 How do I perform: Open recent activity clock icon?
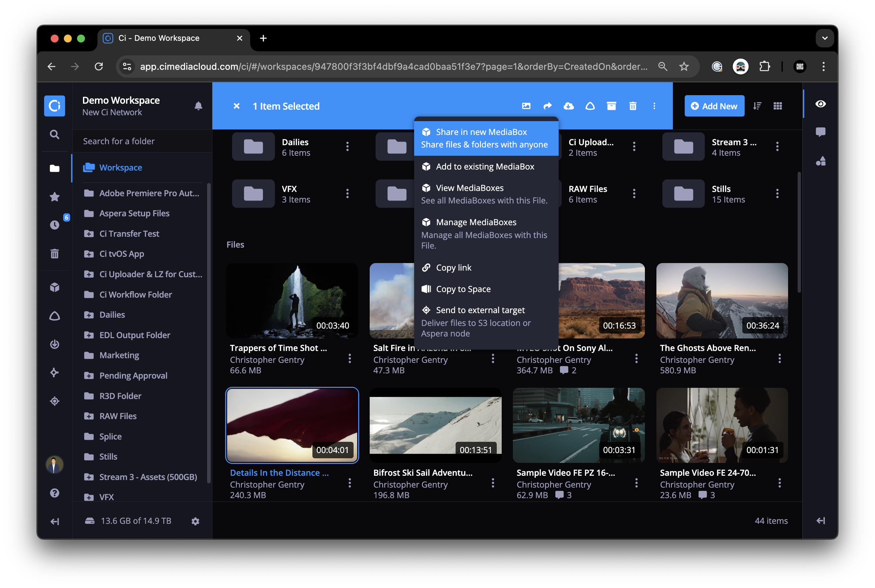coord(55,225)
